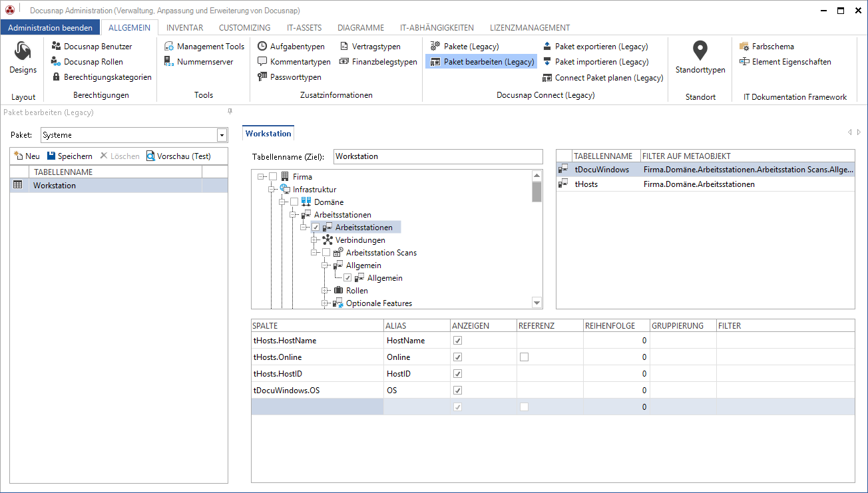Click the Löschen button
The height and width of the screenshot is (493, 868).
click(x=120, y=156)
